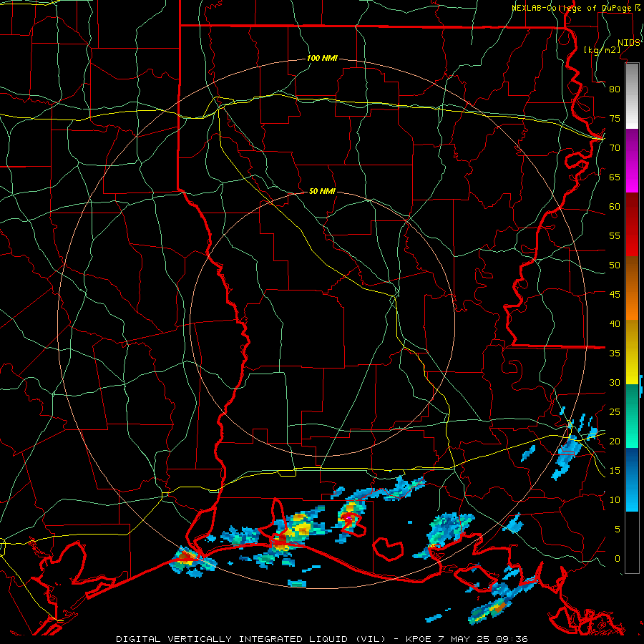644x644 pixels.
Task: Click the NIDS label above the scale
Action: click(628, 43)
